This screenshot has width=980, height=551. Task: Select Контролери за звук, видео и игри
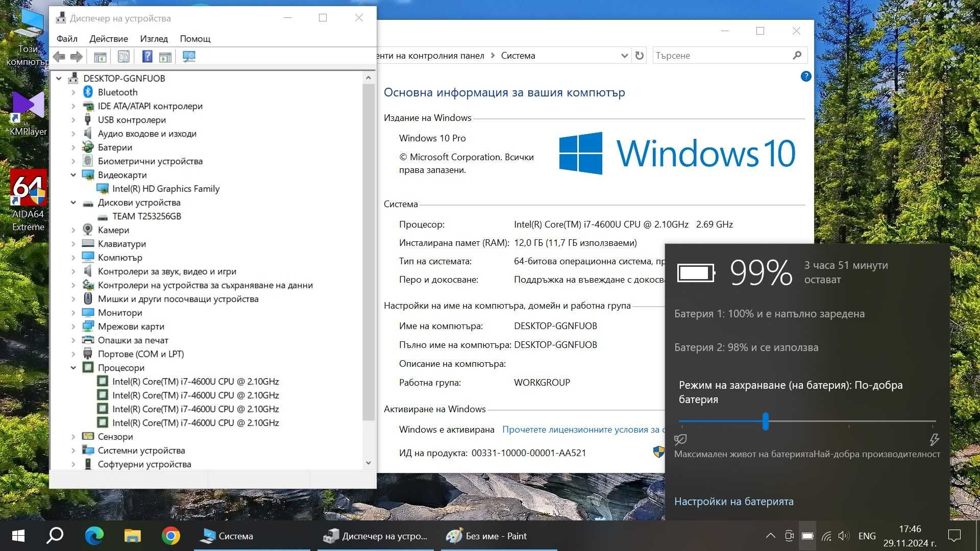click(167, 271)
